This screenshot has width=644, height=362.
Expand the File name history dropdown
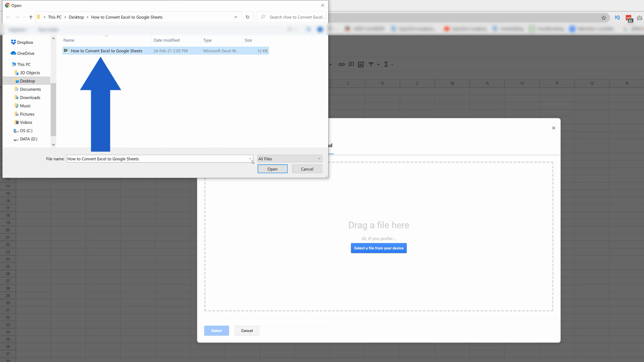[250, 158]
